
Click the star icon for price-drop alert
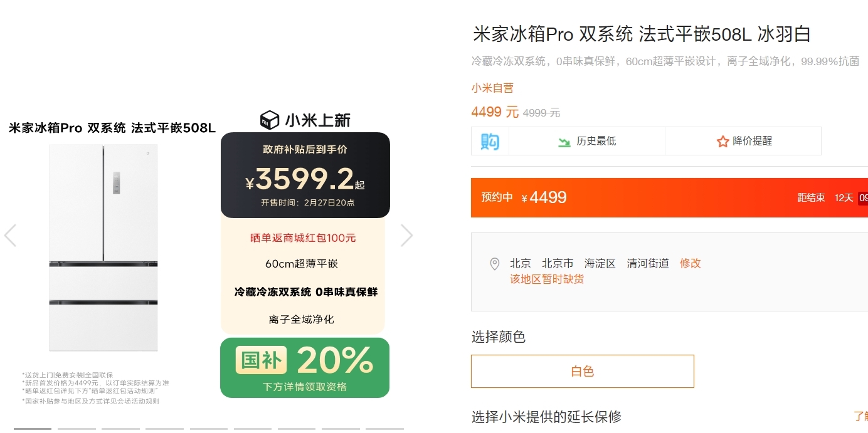pos(722,142)
